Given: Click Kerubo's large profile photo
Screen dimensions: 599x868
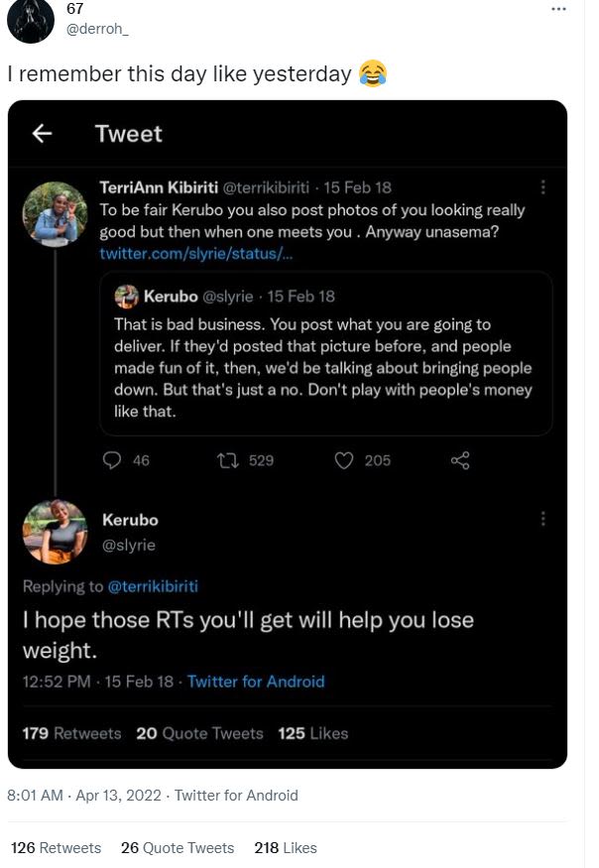Looking at the screenshot, I should tap(55, 532).
